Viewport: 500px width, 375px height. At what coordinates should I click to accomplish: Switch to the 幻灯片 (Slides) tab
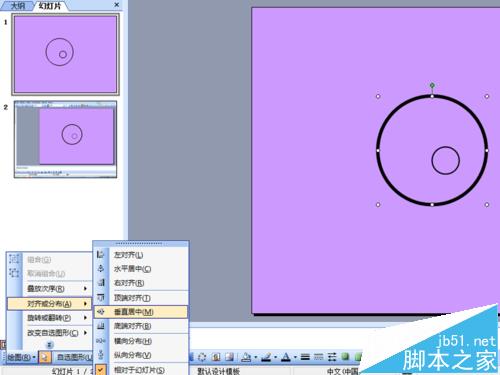click(50, 6)
